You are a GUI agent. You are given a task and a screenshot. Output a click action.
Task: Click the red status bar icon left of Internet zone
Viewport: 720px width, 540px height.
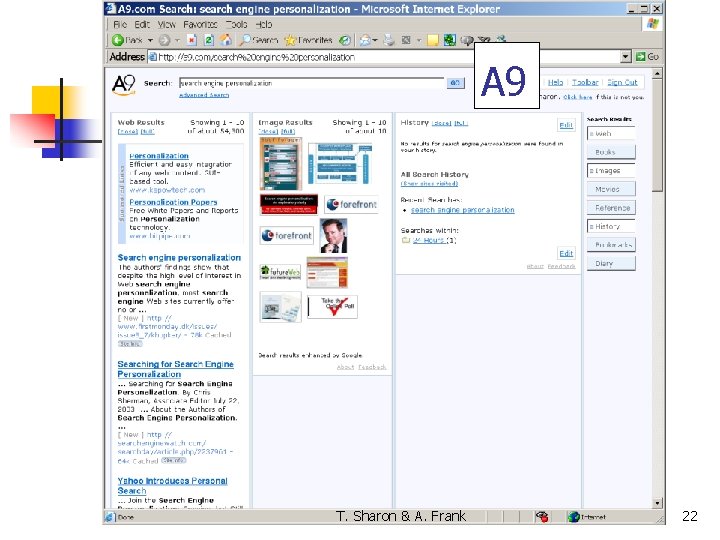(542, 517)
